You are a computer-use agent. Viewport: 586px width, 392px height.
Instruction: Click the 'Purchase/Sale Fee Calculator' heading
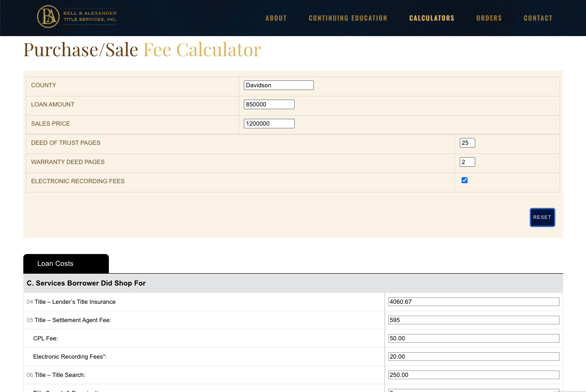(x=142, y=50)
